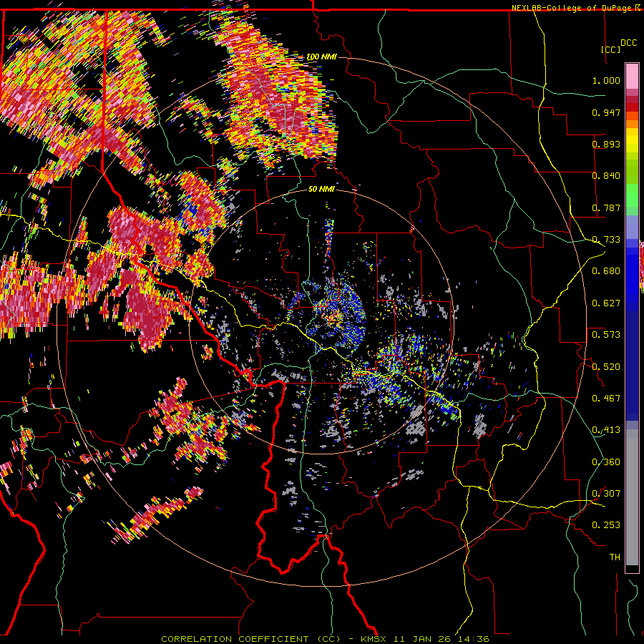Screen dimensions: 644x644
Task: Click the 0.840 color scale value
Action: [x=606, y=176]
